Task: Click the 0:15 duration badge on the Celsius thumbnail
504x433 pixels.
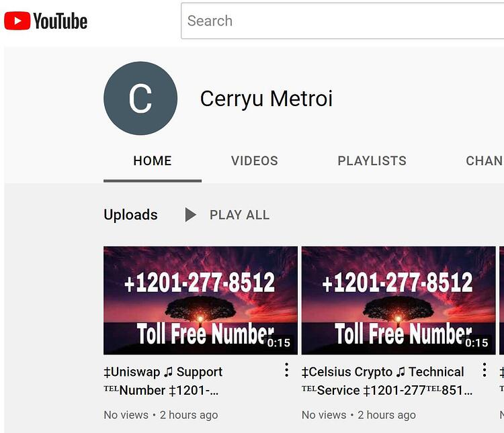Action: point(476,343)
